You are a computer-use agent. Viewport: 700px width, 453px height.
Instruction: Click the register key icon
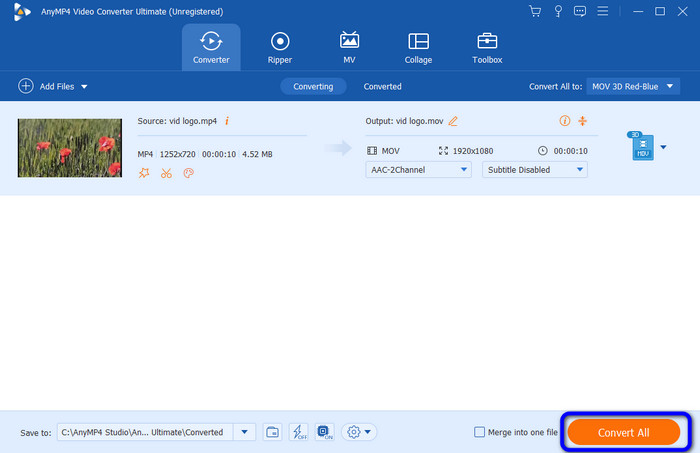(558, 11)
